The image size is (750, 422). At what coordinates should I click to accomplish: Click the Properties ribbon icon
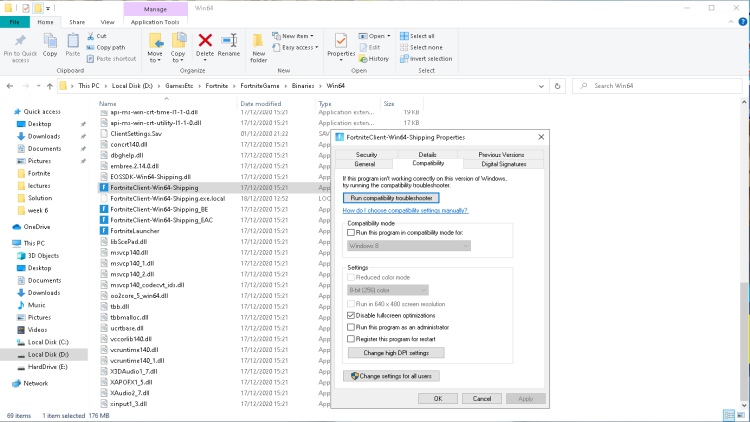coord(341,42)
